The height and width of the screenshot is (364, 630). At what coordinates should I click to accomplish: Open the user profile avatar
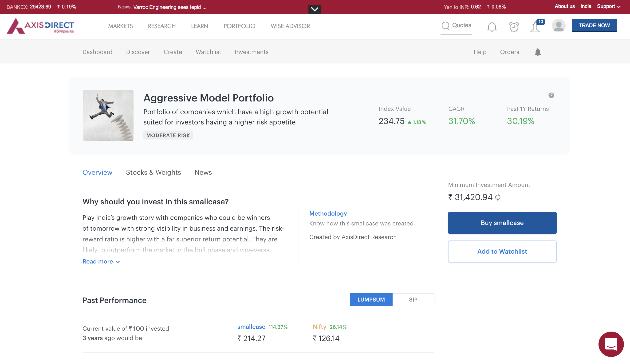click(559, 26)
